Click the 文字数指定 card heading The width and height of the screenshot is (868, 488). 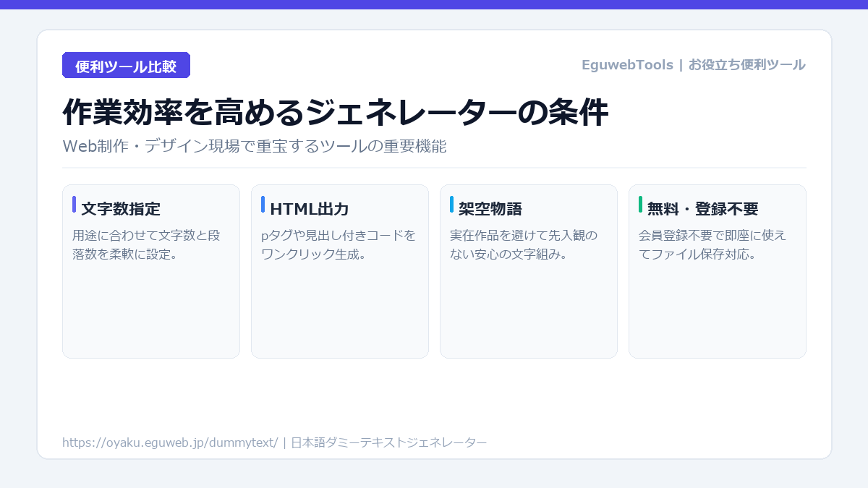(x=121, y=209)
